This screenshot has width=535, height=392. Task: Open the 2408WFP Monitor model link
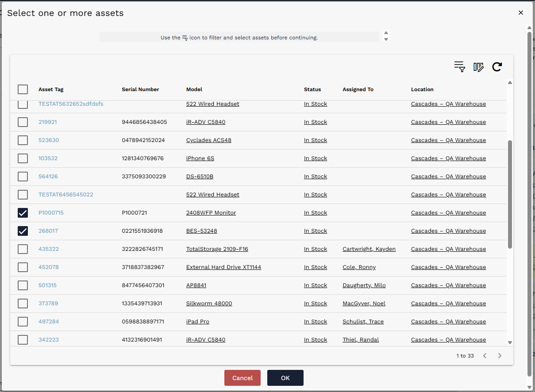point(211,213)
